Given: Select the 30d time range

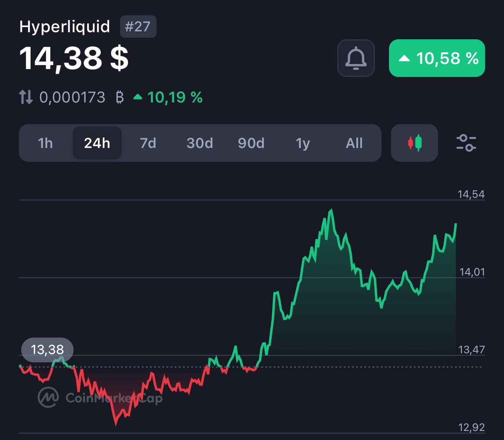Looking at the screenshot, I should click(200, 143).
